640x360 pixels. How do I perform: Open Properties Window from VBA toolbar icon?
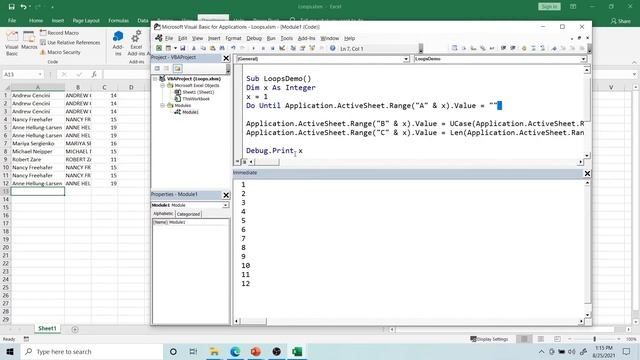pyautogui.click(x=302, y=48)
